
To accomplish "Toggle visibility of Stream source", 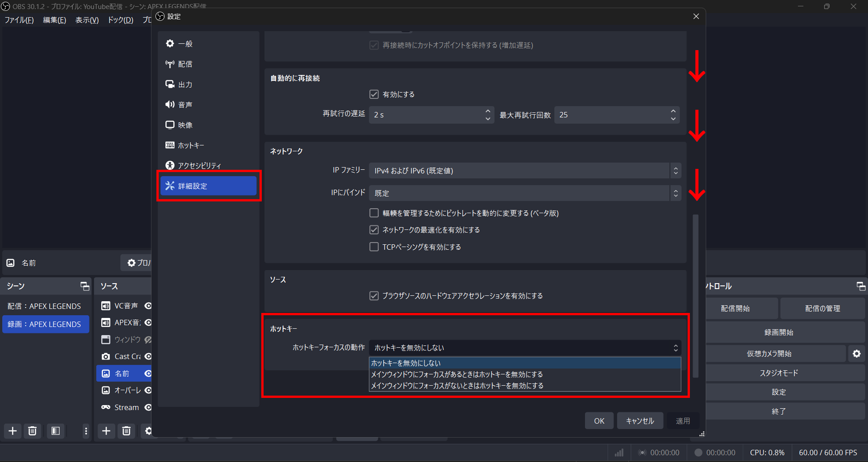I will (148, 407).
